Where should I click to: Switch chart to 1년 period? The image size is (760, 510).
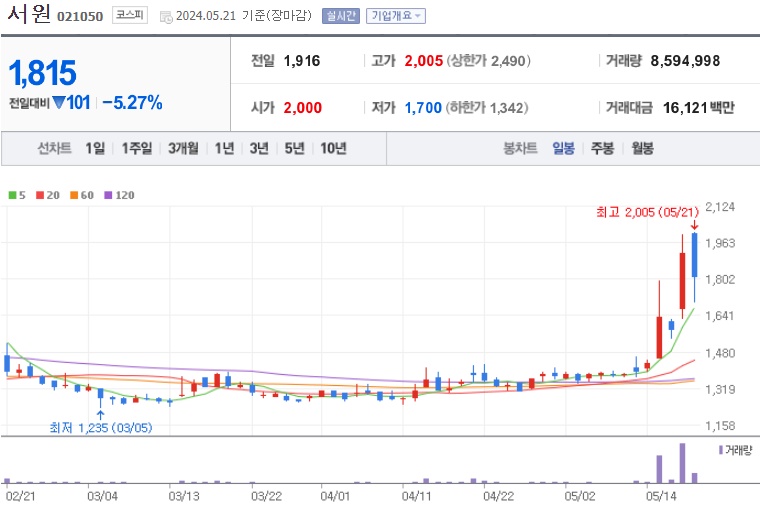(x=224, y=148)
